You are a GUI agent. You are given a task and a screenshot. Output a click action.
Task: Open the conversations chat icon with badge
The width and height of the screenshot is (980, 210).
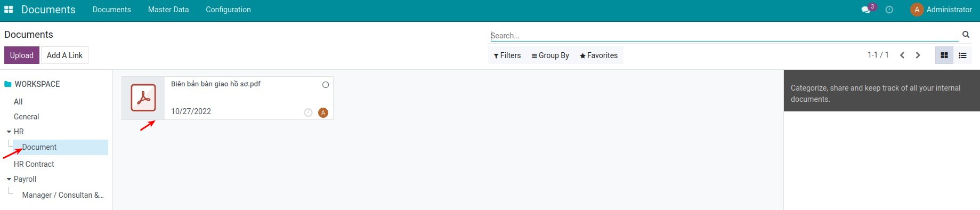coord(866,10)
